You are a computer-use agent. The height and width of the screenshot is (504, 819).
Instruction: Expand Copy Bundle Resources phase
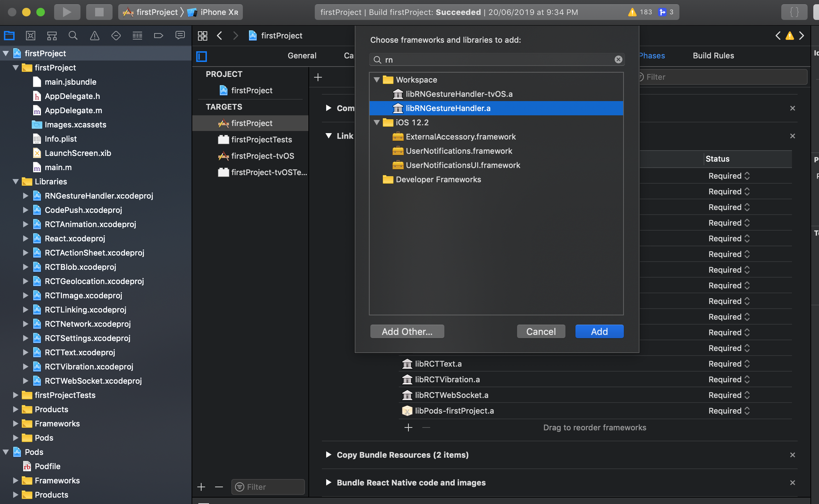click(328, 455)
